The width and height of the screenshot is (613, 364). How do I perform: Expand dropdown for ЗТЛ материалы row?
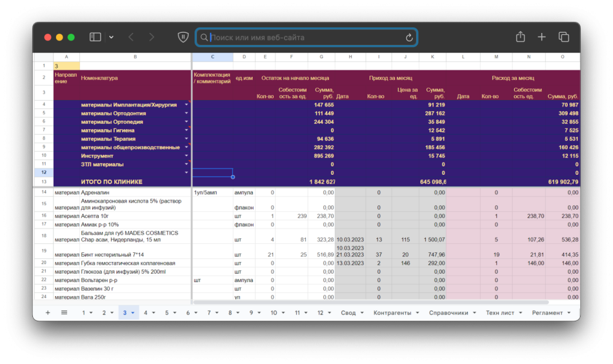[x=186, y=164]
